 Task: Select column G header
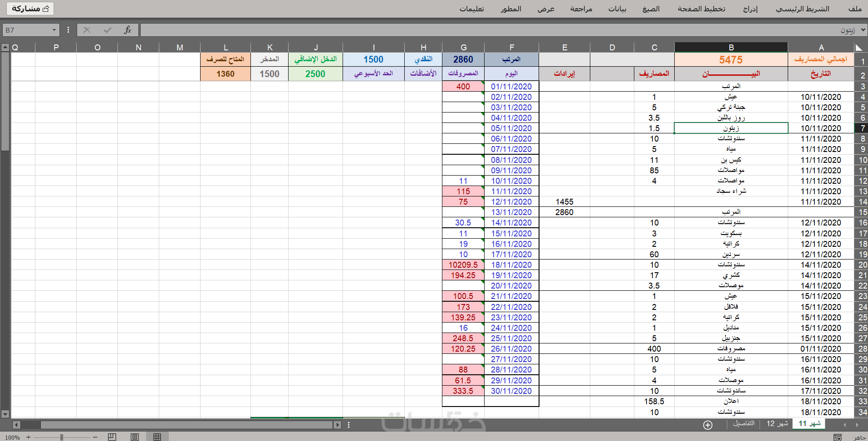[463, 47]
